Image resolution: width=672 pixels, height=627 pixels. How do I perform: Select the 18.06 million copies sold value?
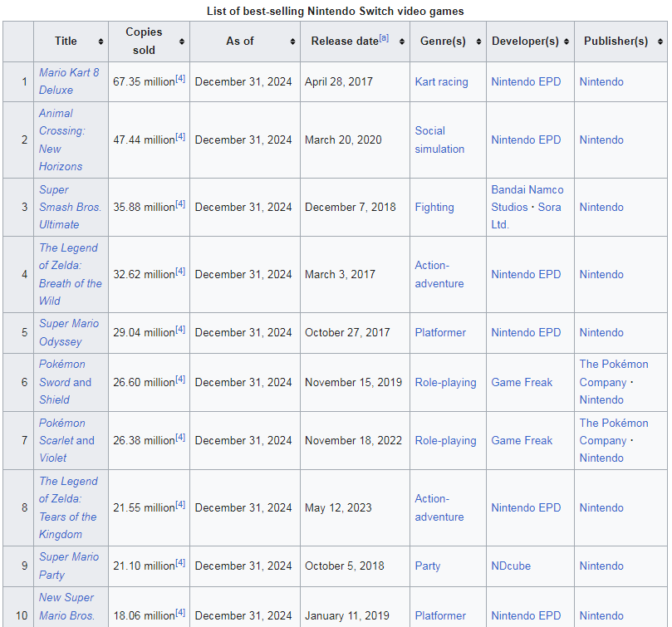point(144,615)
